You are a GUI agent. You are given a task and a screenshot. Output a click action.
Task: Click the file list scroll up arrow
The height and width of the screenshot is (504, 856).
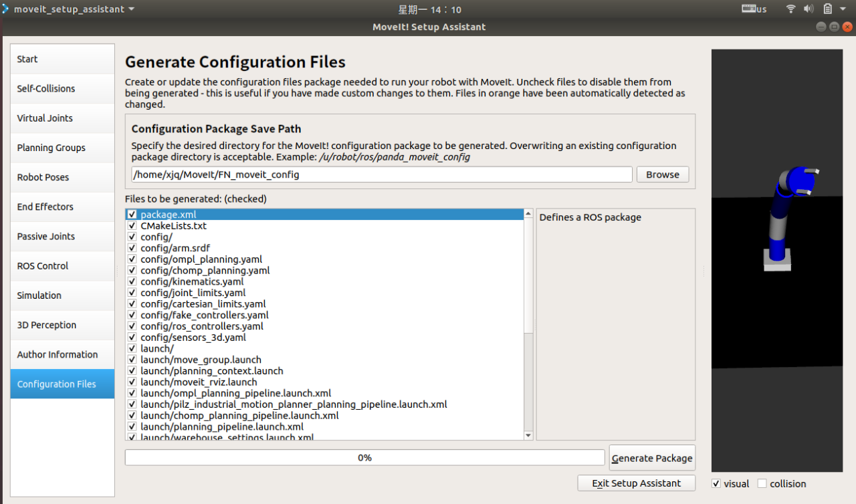coord(528,213)
